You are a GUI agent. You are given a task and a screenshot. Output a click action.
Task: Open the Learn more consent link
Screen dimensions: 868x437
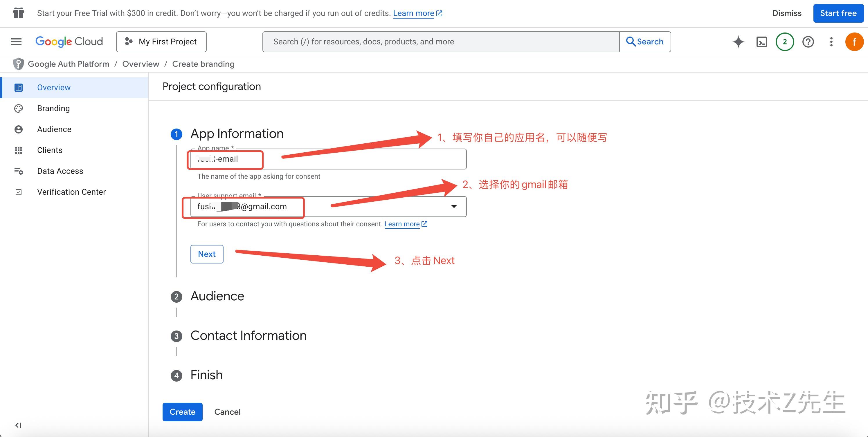tap(402, 224)
